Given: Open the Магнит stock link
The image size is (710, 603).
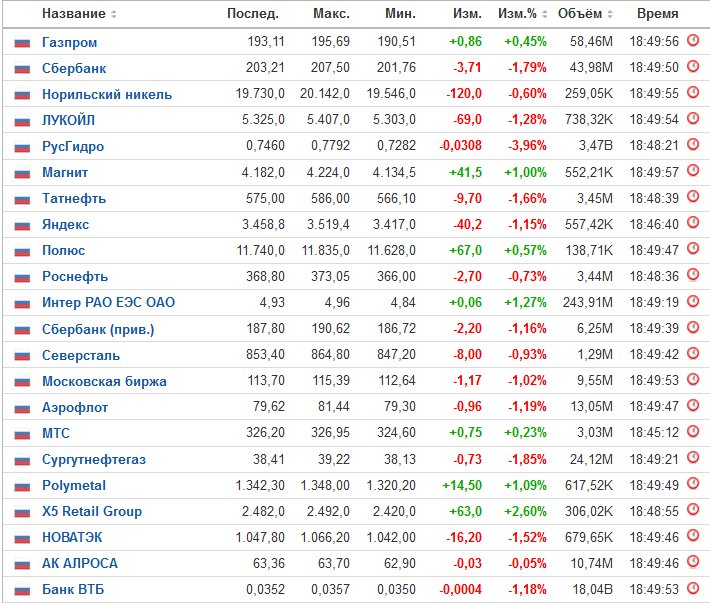Looking at the screenshot, I should 65,172.
